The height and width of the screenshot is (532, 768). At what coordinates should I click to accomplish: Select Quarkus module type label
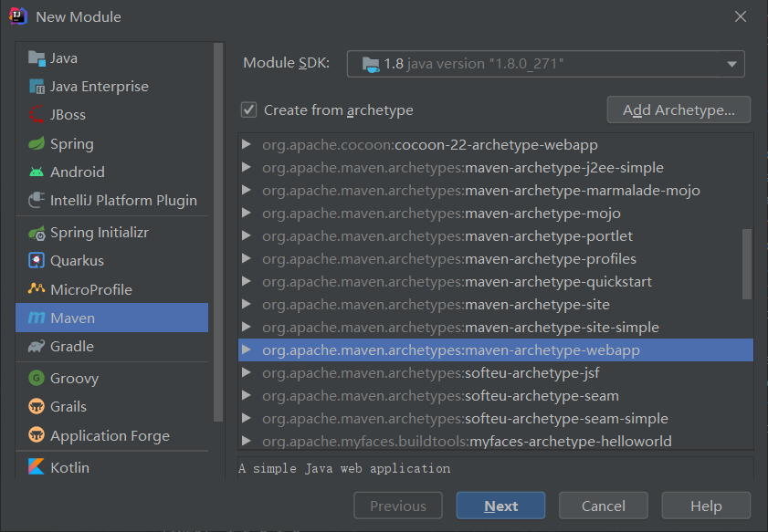(x=77, y=261)
